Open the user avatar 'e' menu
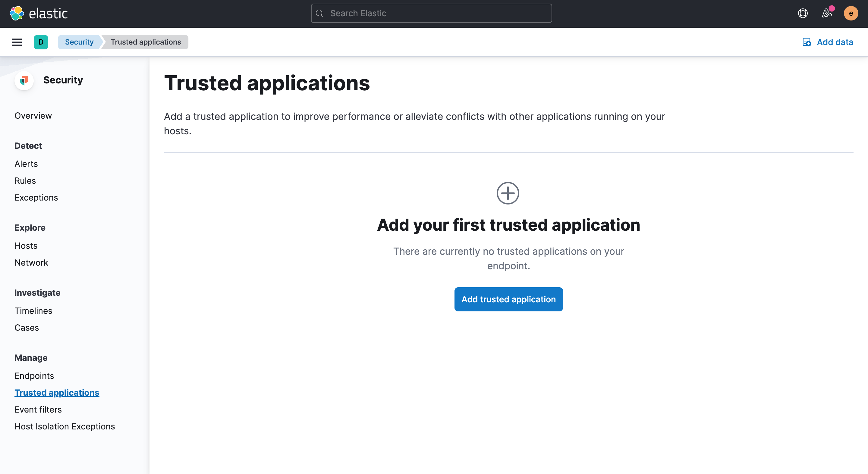The image size is (868, 474). click(x=851, y=14)
